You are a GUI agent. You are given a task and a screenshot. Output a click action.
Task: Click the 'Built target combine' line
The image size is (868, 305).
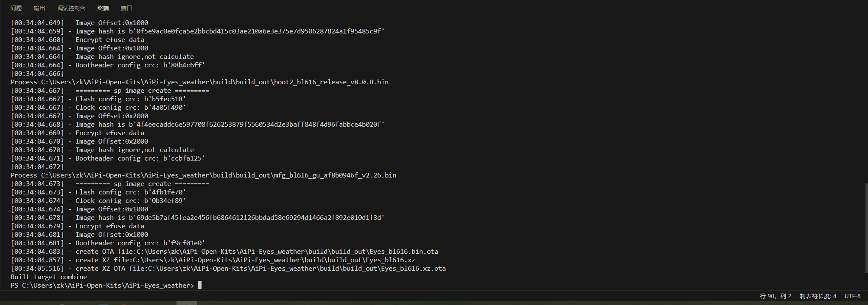pos(49,277)
